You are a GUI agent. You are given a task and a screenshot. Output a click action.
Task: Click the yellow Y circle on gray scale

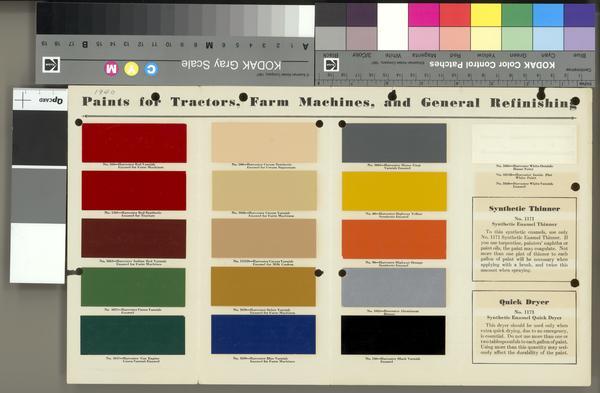(x=131, y=69)
